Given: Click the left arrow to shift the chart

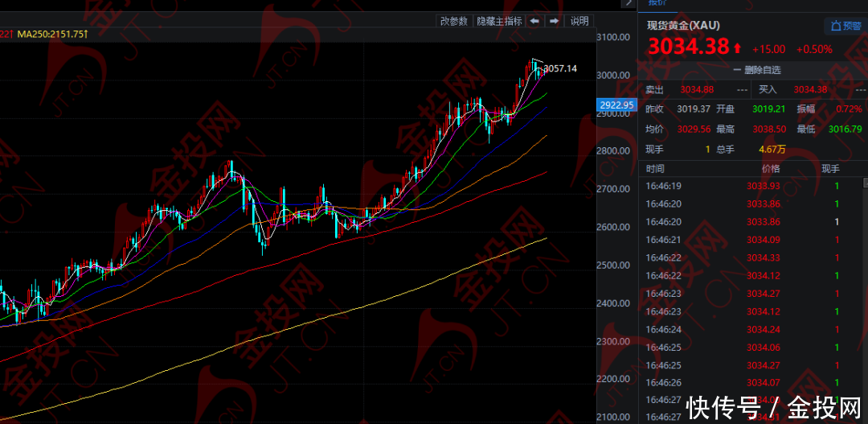Looking at the screenshot, I should [x=534, y=21].
